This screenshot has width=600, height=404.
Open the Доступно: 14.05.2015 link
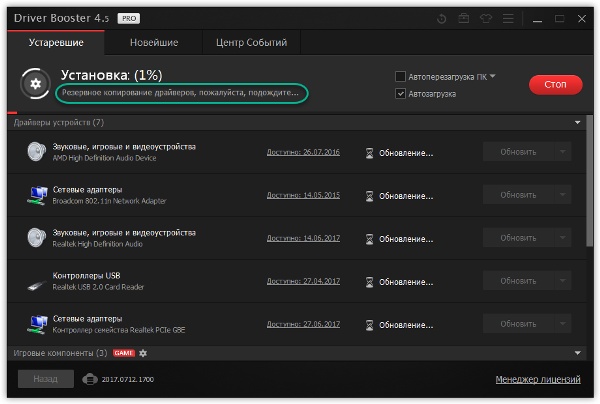click(x=303, y=195)
